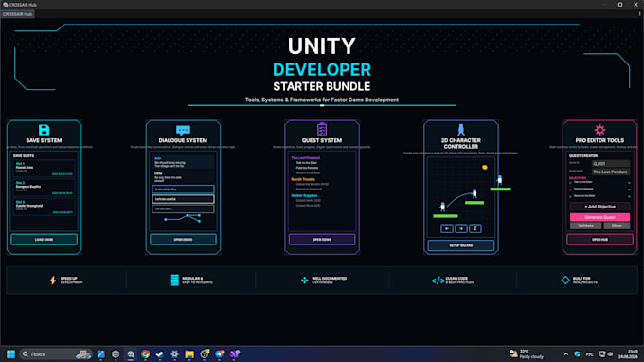Open the three-dot menu on the tab bar
644x362 pixels.
point(639,14)
